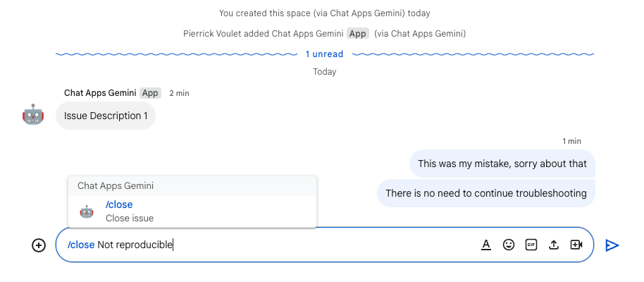Click the App badge next to sender name
Image resolution: width=644 pixels, height=282 pixels.
(x=150, y=93)
